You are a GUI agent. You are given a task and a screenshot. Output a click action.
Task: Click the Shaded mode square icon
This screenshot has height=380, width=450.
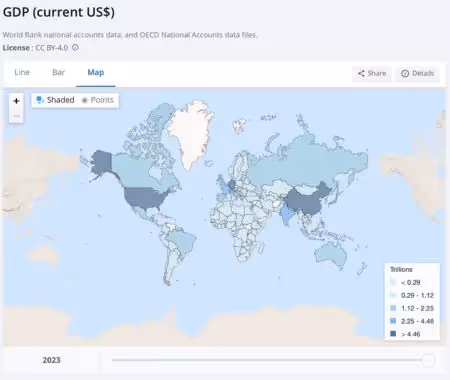coord(40,100)
